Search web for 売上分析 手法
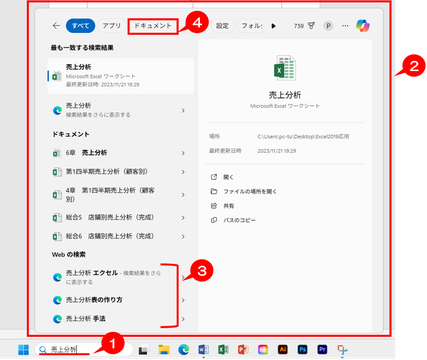The image size is (427, 360). tap(113, 319)
